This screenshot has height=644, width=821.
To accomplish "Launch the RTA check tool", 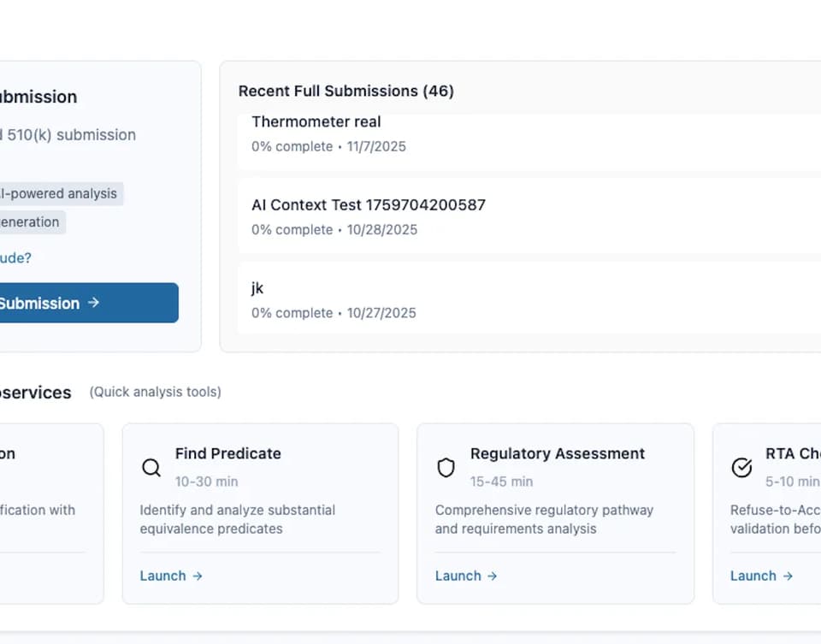I will [x=761, y=576].
